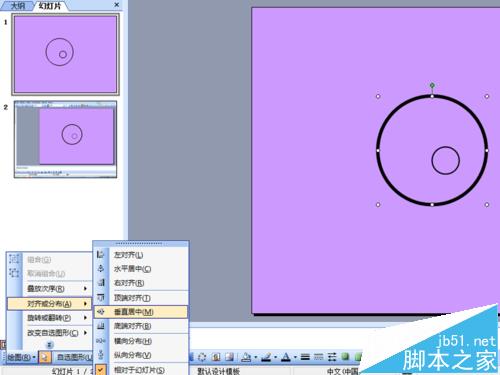Click the top-left corner handle of circle
Screen dimensions: 500x375
pyautogui.click(x=378, y=96)
